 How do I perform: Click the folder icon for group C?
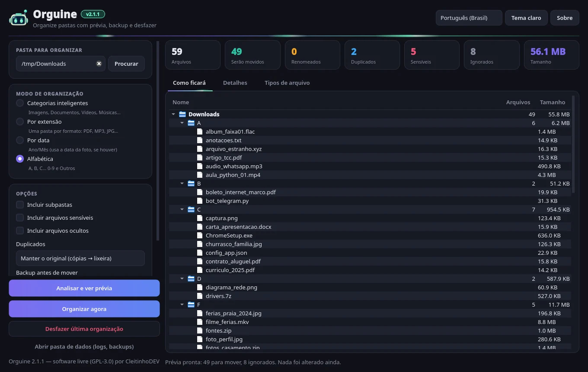pos(191,209)
